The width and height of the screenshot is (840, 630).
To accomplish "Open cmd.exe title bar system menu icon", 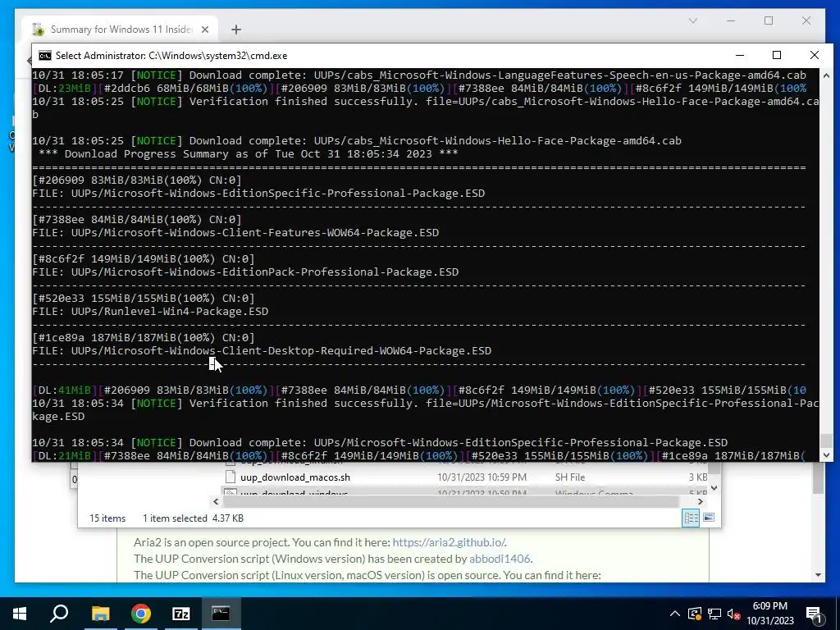I will 45,56.
